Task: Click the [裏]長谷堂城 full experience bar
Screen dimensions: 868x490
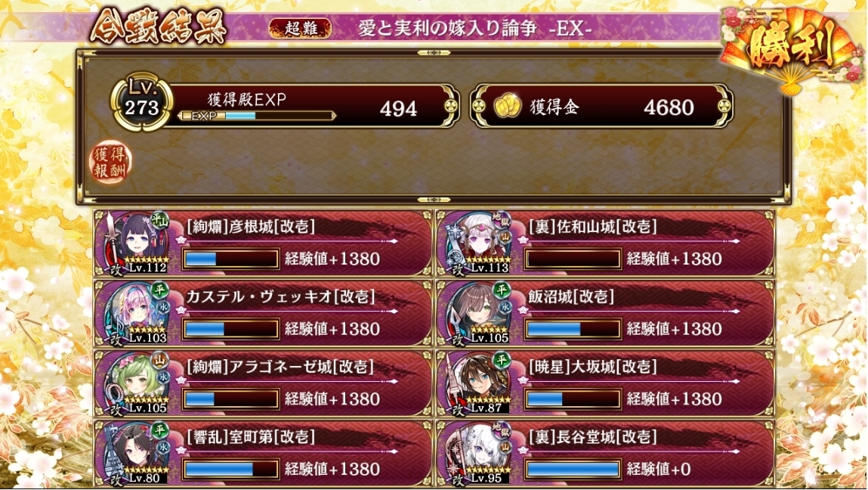Action: (x=573, y=470)
